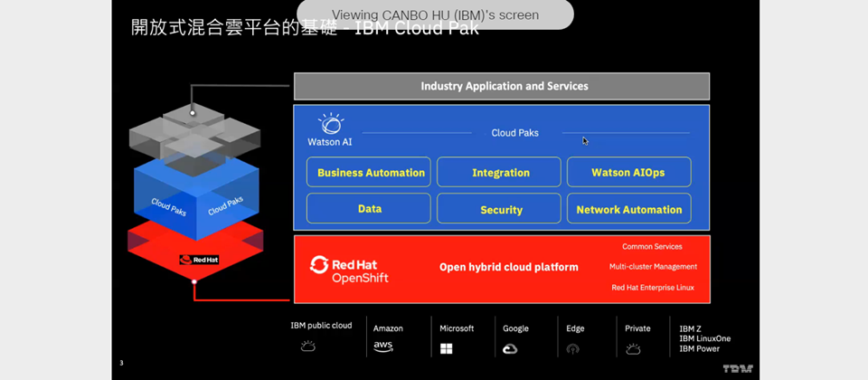Click the 'Private' label
Image resolution: width=868 pixels, height=380 pixels.
pos(637,328)
